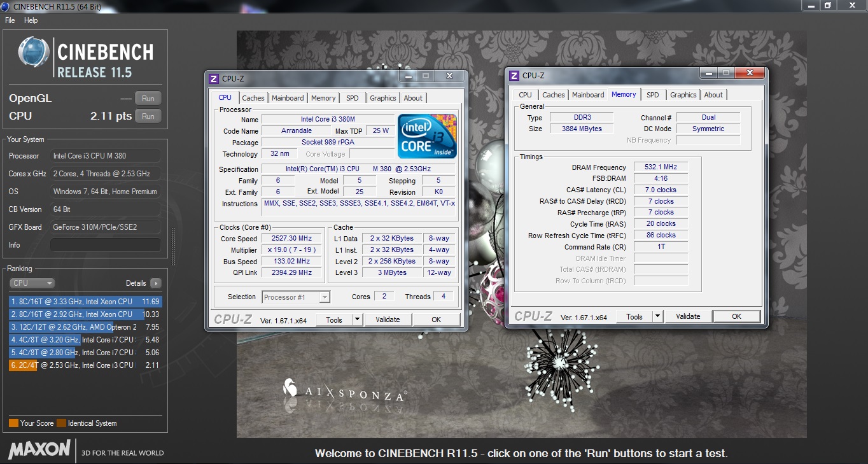Click the CAS# Latency 7.0 clocks value

tap(661, 190)
